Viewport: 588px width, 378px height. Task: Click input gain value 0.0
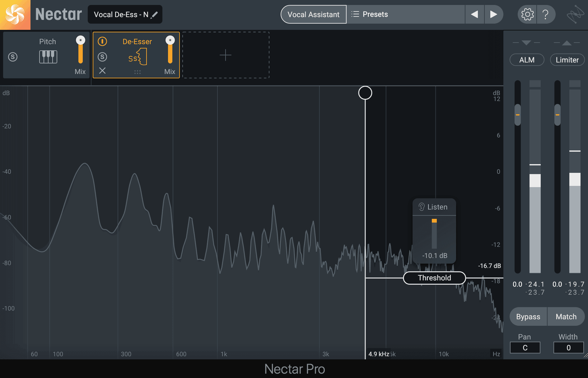tap(517, 284)
